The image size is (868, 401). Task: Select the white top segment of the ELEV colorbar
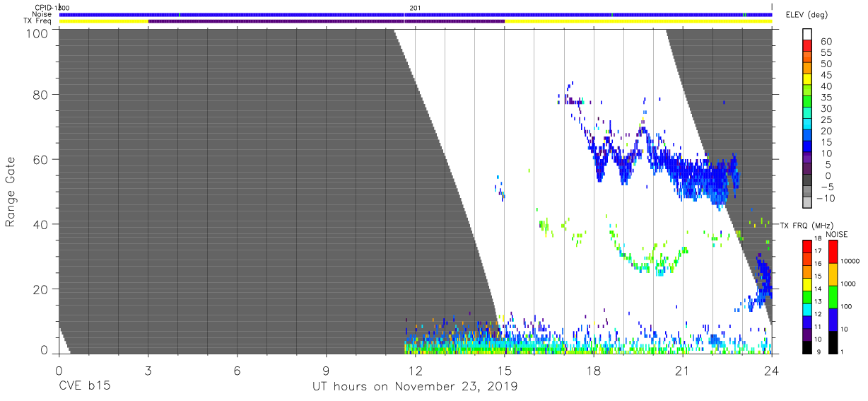click(x=808, y=35)
